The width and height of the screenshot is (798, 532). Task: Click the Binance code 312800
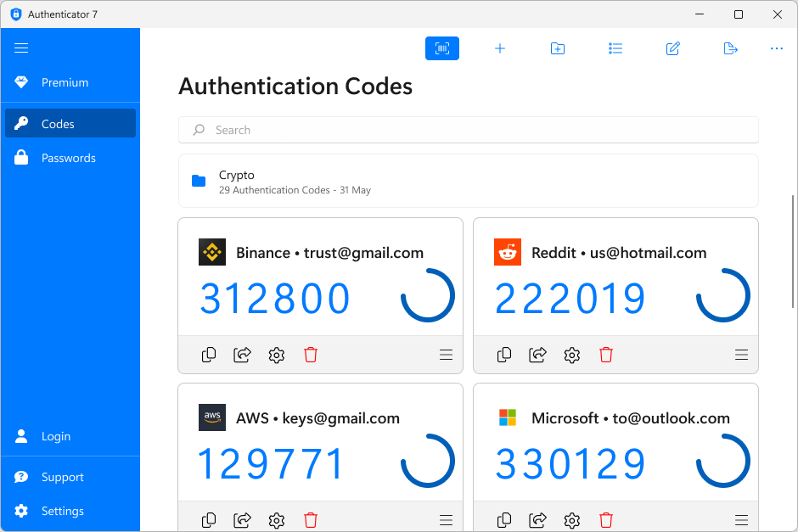[x=275, y=299]
